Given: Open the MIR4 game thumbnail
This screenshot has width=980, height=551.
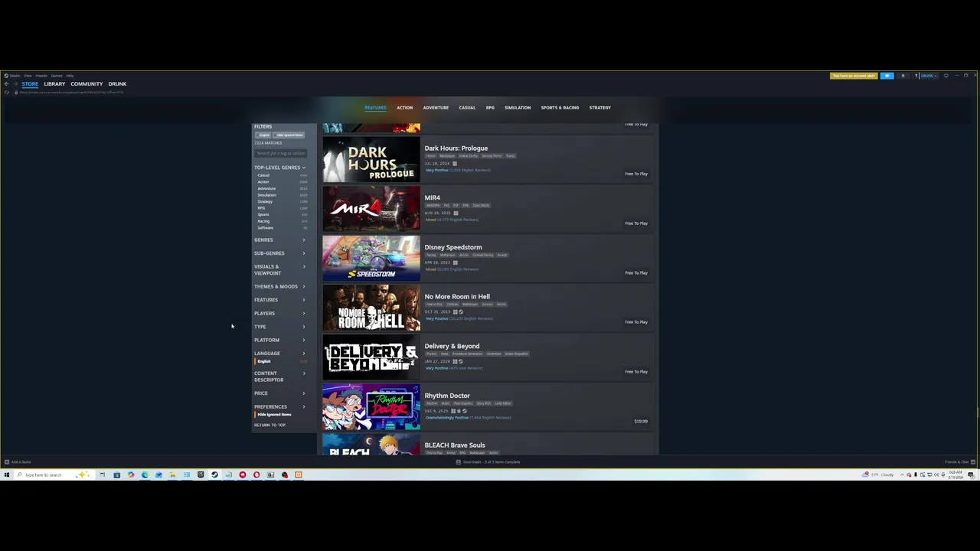Looking at the screenshot, I should point(371,209).
